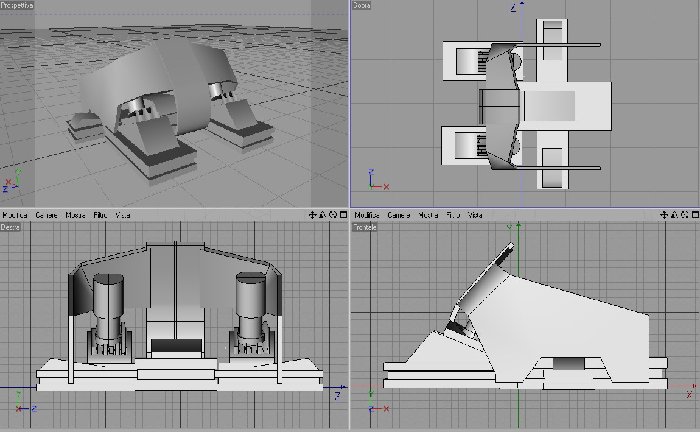The width and height of the screenshot is (700, 432).
Task: Click the Destra viewport label
Action: (10, 227)
